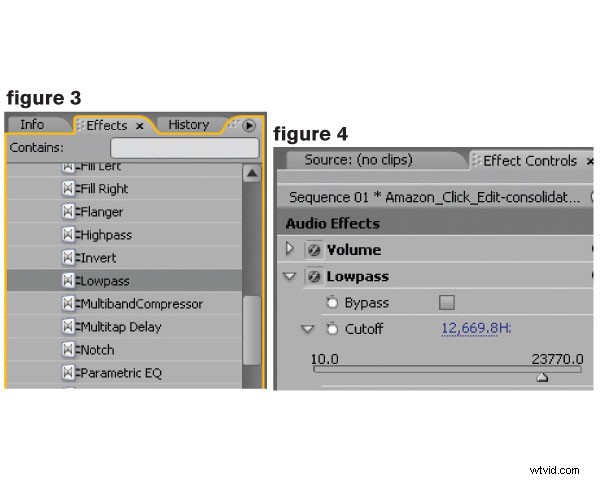Toggle the Lowpass effect on/off icon
The image size is (600, 480).
pyautogui.click(x=314, y=276)
